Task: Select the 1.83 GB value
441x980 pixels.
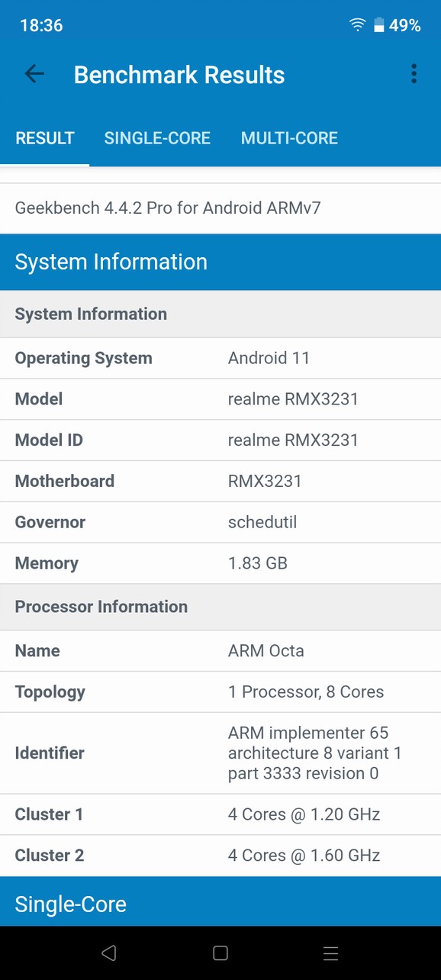Action: [x=258, y=563]
